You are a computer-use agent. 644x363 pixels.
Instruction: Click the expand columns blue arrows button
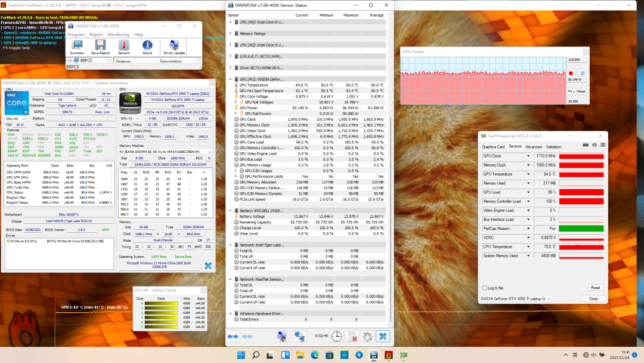pyautogui.click(x=233, y=336)
